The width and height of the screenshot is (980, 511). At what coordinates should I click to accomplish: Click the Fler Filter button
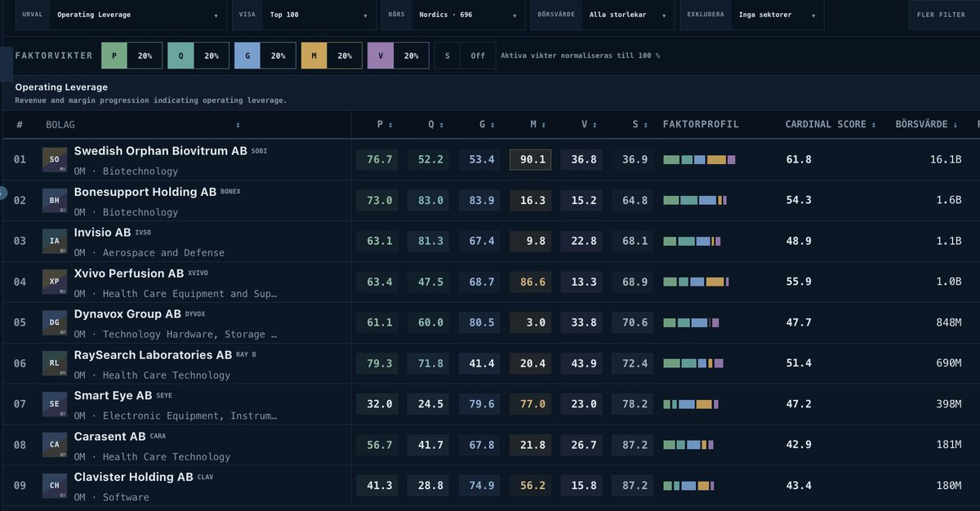943,15
